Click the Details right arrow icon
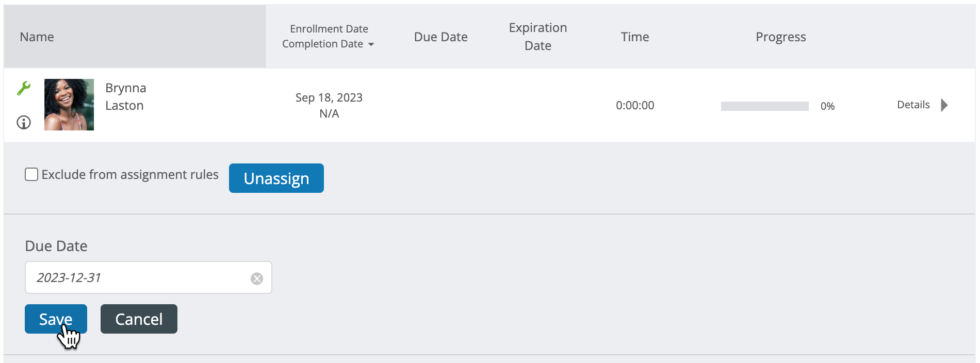980x363 pixels. coord(944,105)
